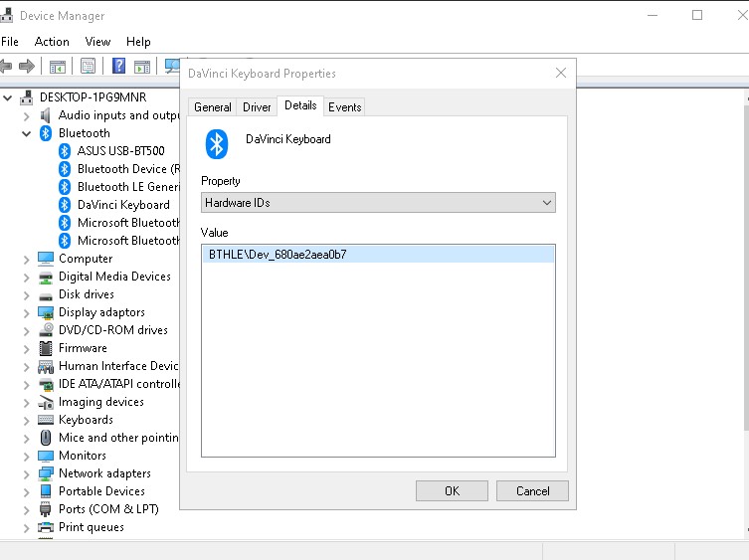
Task: Select the BTHLE\Dev_680ae2aea0b7 value row
Action: click(378, 255)
